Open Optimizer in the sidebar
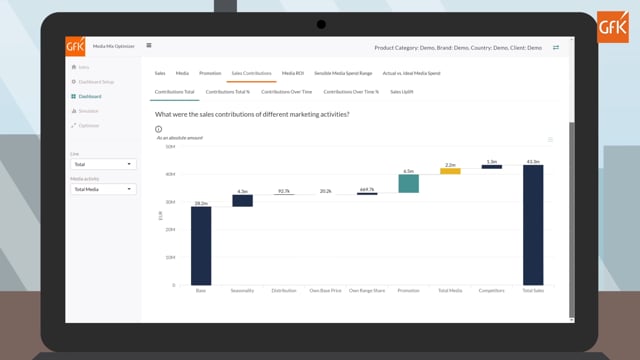 85,125
